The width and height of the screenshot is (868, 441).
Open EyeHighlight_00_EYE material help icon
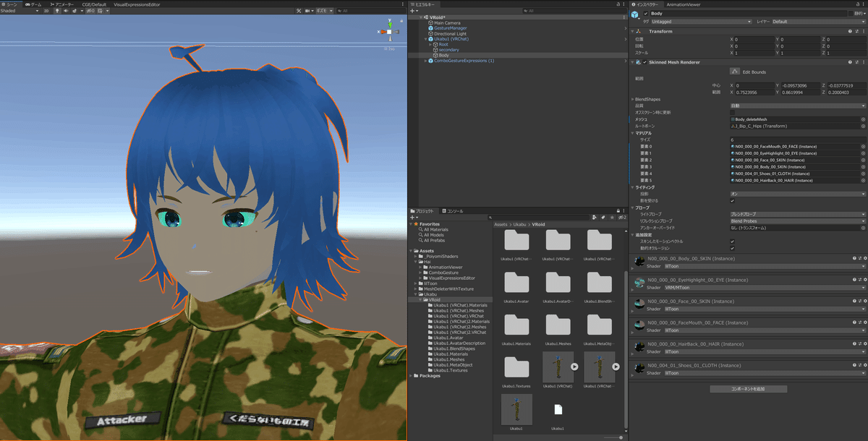coord(854,280)
